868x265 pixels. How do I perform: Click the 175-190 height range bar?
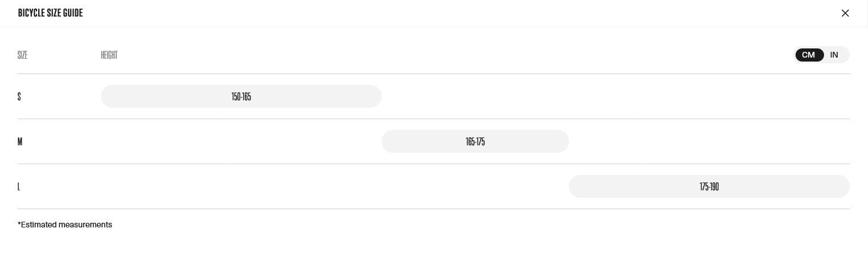coord(709,186)
